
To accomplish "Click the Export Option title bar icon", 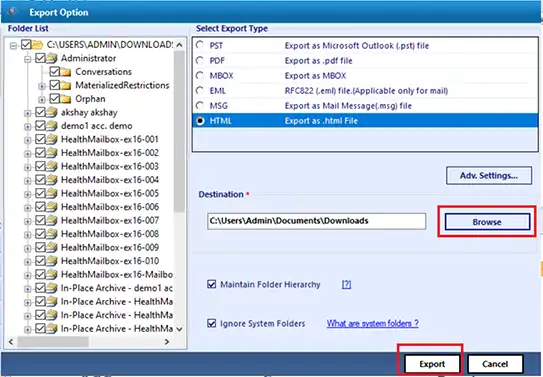I will [x=12, y=12].
